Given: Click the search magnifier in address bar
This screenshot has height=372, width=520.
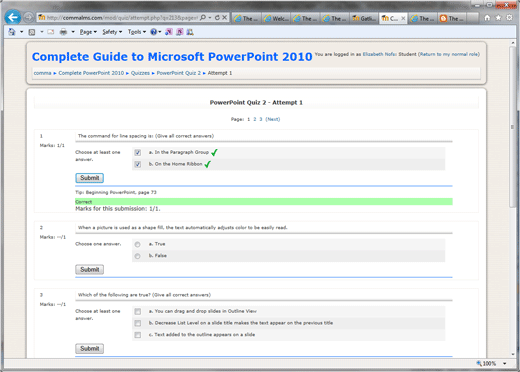Looking at the screenshot, I should click(202, 18).
